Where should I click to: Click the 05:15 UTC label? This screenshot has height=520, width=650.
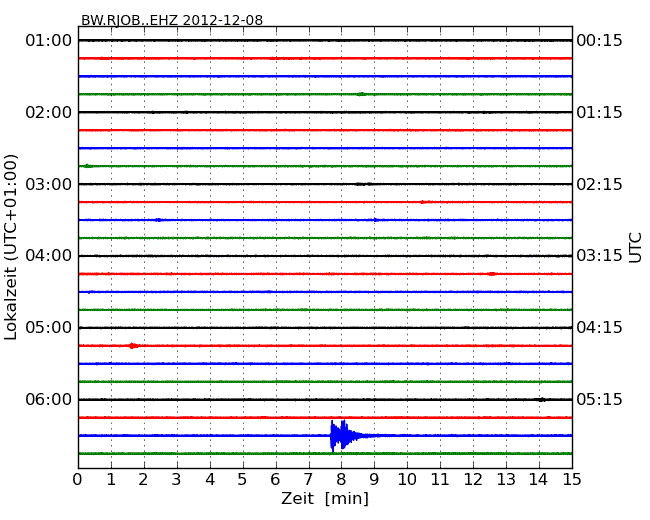pyautogui.click(x=599, y=399)
